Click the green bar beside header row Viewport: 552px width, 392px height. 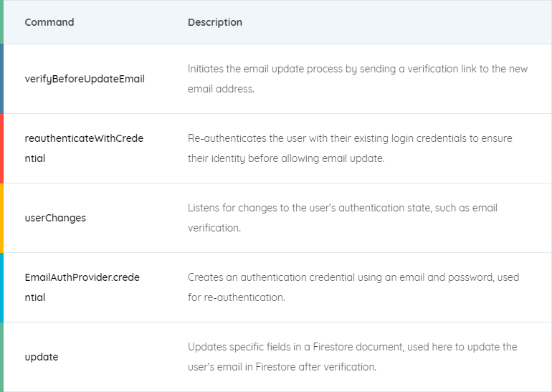(1, 22)
